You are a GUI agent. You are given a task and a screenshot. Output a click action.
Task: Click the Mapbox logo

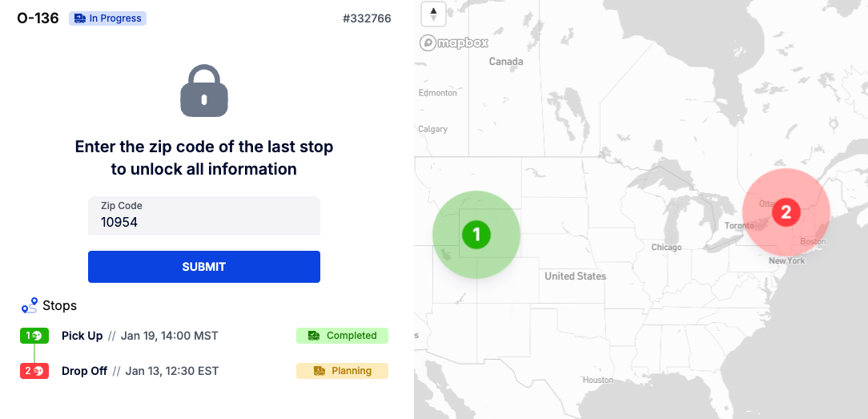coord(454,42)
